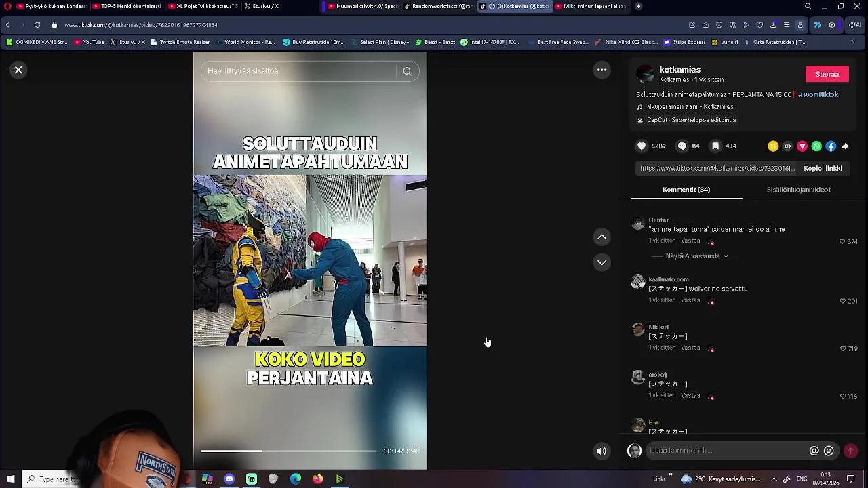Go to previous video with up chevron
This screenshot has height=488, width=868.
pos(601,237)
